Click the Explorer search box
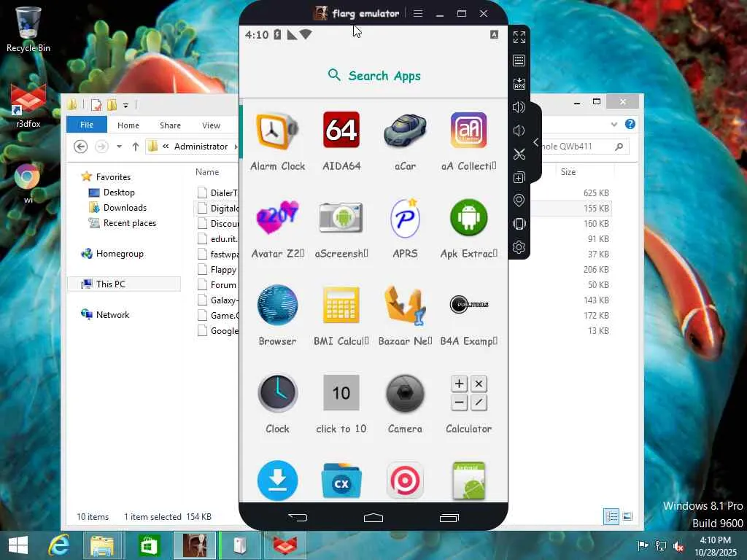747x560 pixels. [578, 147]
